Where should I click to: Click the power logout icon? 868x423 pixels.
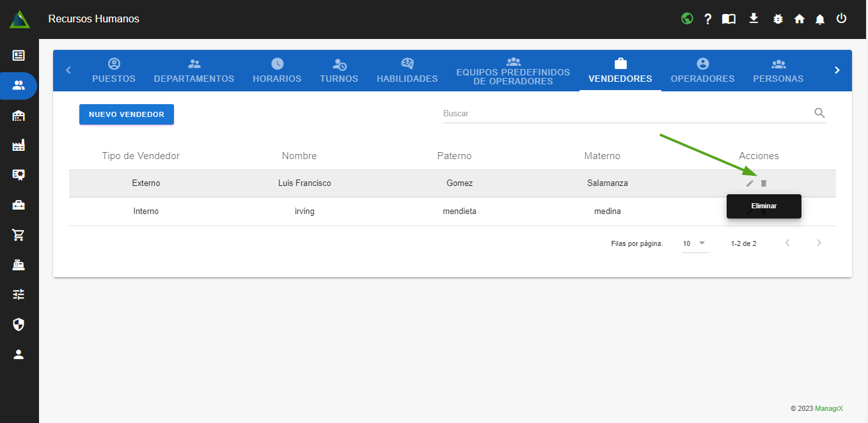point(841,19)
